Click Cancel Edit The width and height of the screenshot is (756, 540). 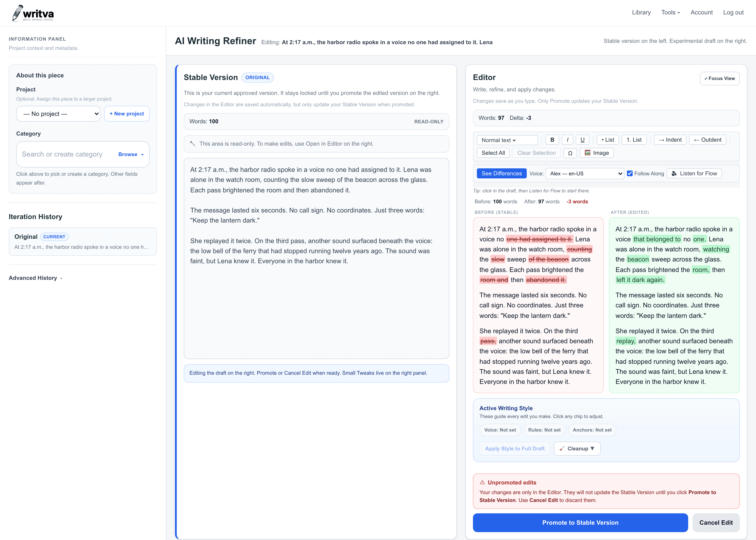(x=716, y=523)
